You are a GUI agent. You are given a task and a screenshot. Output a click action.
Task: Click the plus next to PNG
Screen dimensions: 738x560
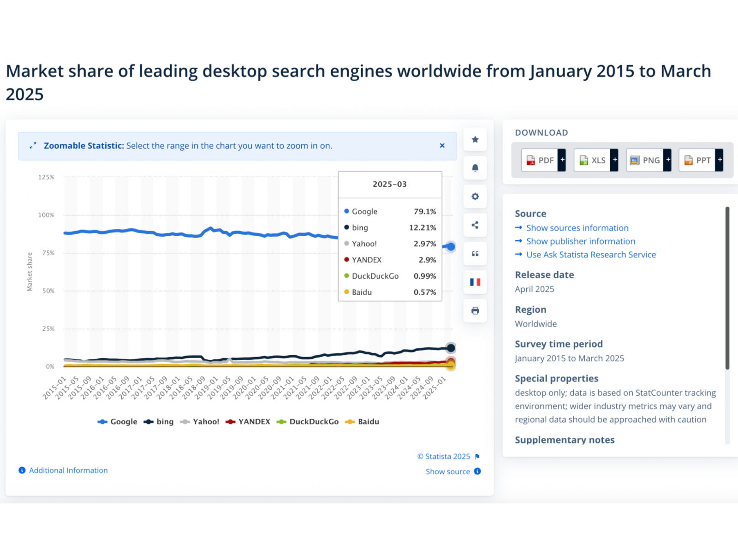(667, 160)
